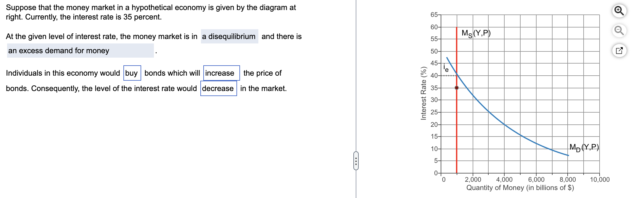644x198 pixels.
Task: Click the ie label on the graph
Action: 445,68
